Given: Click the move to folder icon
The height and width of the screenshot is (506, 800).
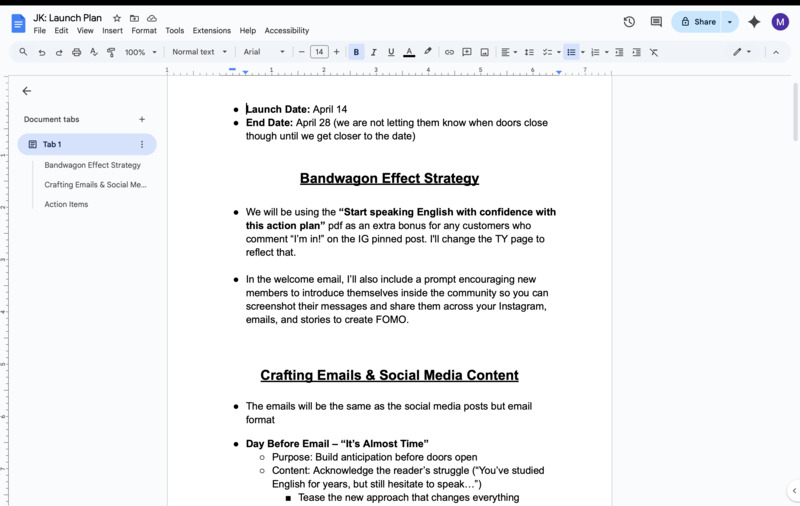Looking at the screenshot, I should [x=134, y=18].
